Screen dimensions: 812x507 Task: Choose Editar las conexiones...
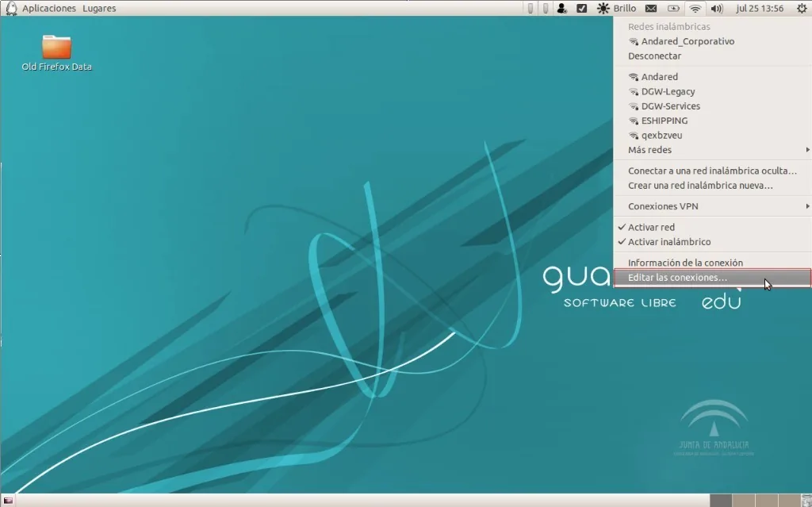coord(712,278)
